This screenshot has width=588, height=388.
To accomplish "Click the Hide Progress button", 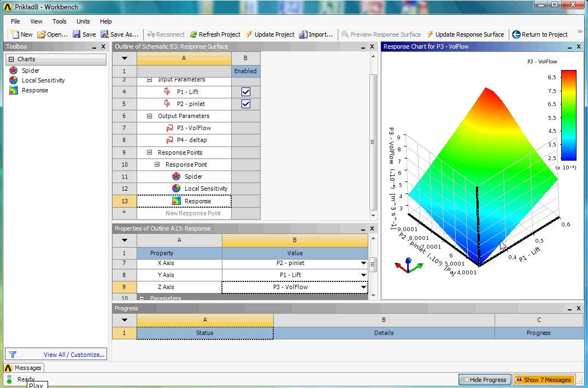I will [484, 380].
